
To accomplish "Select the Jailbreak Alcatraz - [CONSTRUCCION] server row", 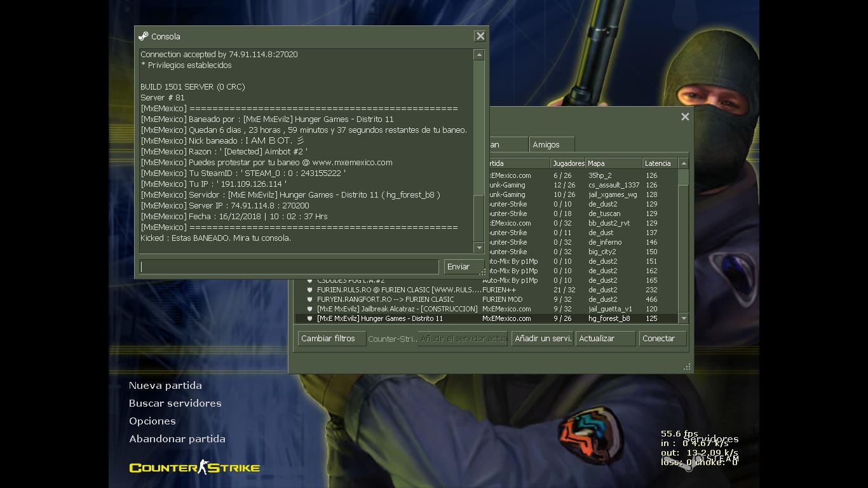I will [x=487, y=309].
